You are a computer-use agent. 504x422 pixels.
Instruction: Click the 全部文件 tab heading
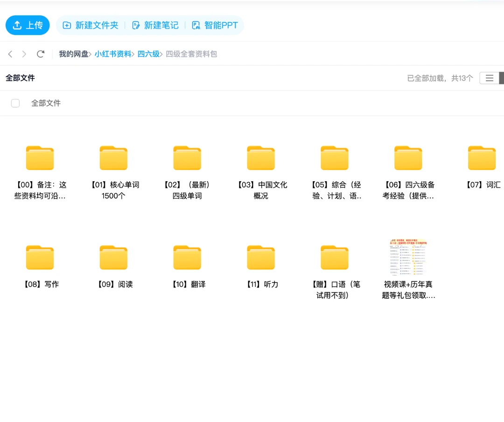pyautogui.click(x=20, y=78)
